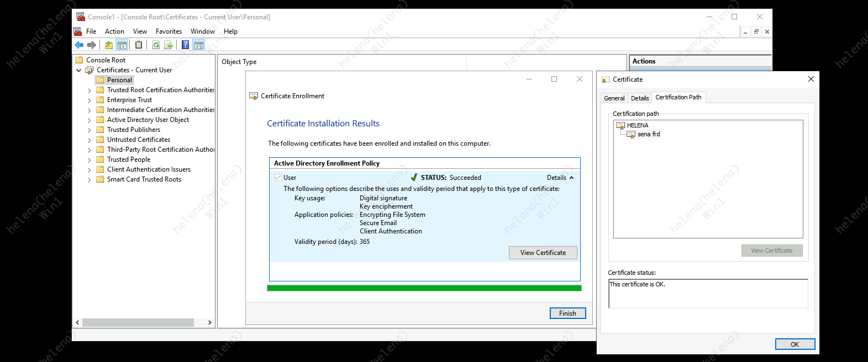Select HELENA in the certification path
868x362 pixels.
(637, 125)
